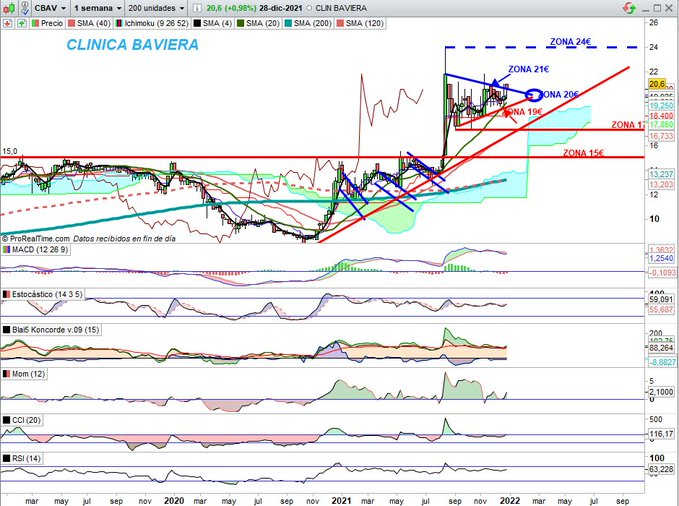The width and height of the screenshot is (679, 506).
Task: Click the 2020 label on the time axis
Action: click(174, 501)
